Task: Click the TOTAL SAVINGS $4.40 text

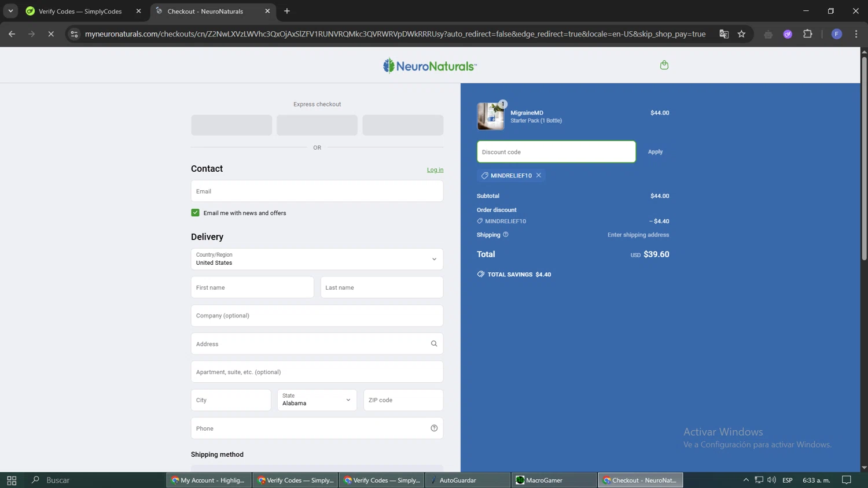Action: click(x=519, y=275)
